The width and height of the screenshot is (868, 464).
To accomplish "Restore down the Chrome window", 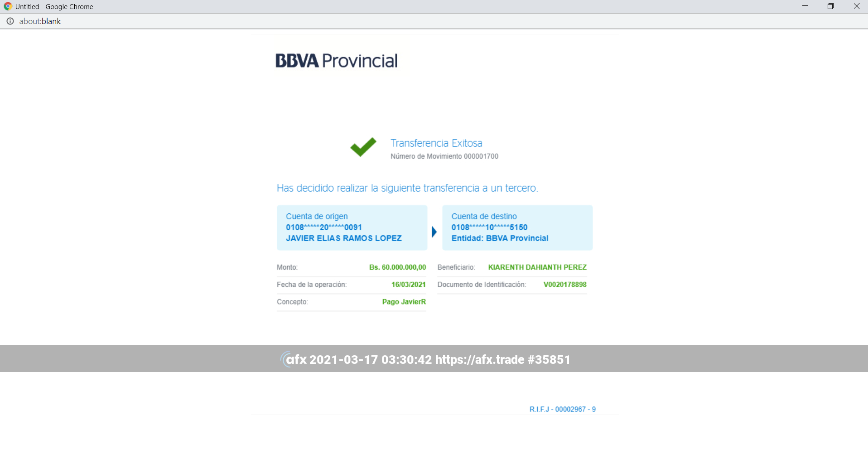I will [x=830, y=6].
